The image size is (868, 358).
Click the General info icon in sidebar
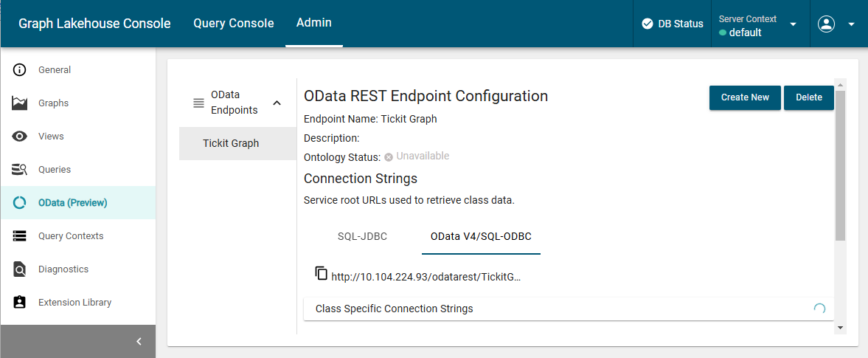(20, 70)
